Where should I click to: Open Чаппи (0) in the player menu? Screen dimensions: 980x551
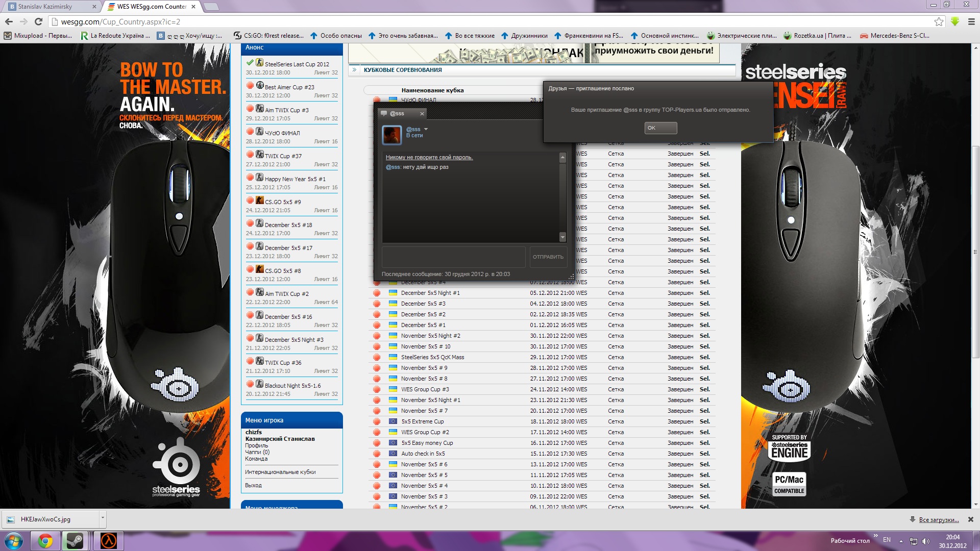click(257, 452)
